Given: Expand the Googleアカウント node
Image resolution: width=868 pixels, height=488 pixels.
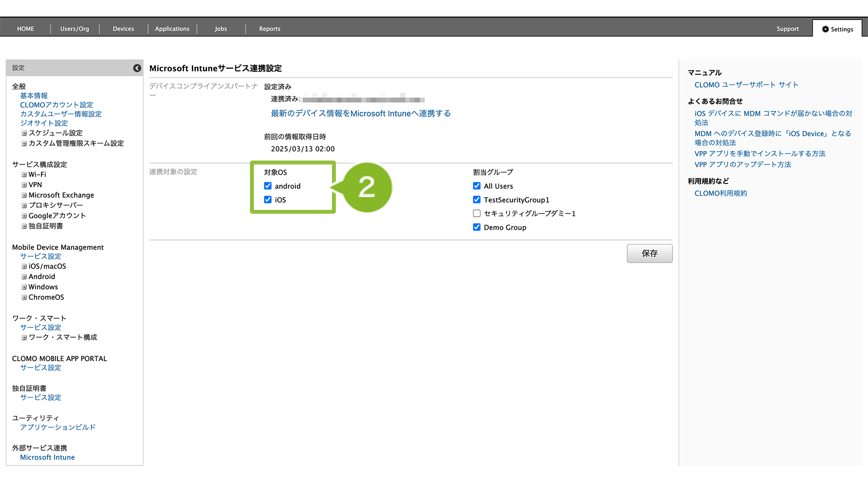Looking at the screenshot, I should [x=24, y=216].
